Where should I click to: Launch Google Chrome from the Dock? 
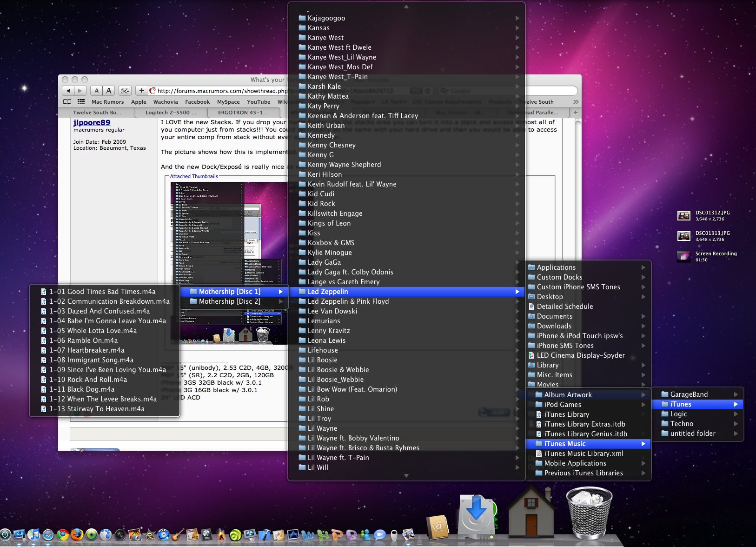click(x=62, y=535)
